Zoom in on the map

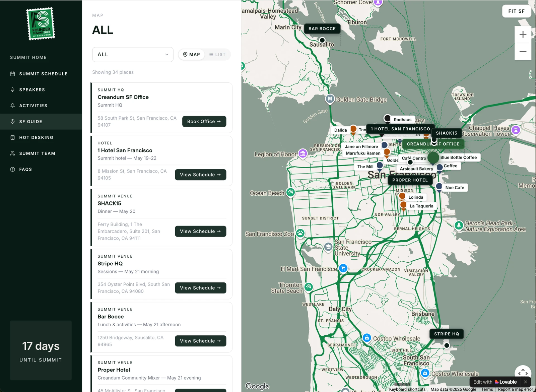[x=523, y=35]
